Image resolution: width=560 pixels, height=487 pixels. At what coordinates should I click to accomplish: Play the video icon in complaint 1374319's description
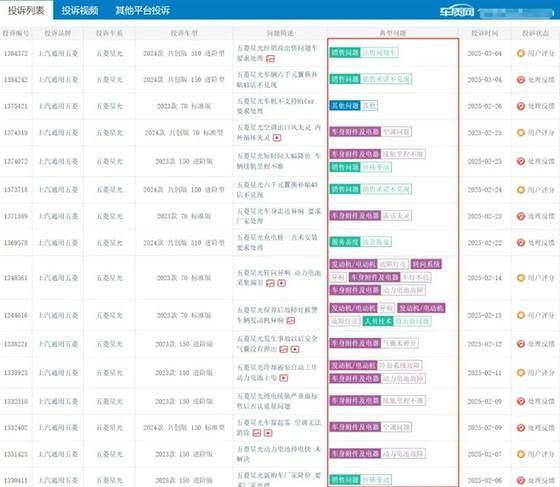tap(277, 138)
